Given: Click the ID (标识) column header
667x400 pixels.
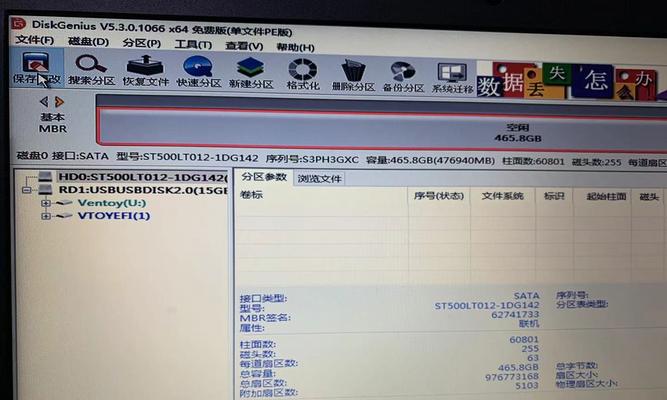Looking at the screenshot, I should tap(554, 196).
